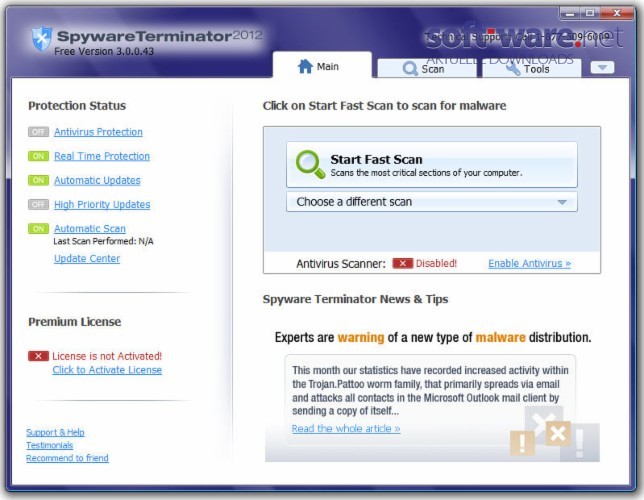Viewport: 644px width, 500px height.
Task: Toggle Real Time Protection ON switch
Action: point(39,156)
